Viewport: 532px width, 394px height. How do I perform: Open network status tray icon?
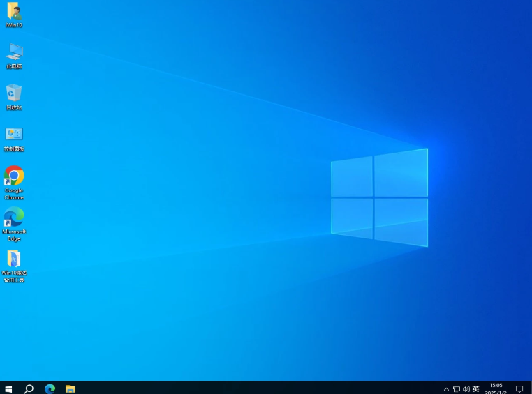click(x=457, y=389)
